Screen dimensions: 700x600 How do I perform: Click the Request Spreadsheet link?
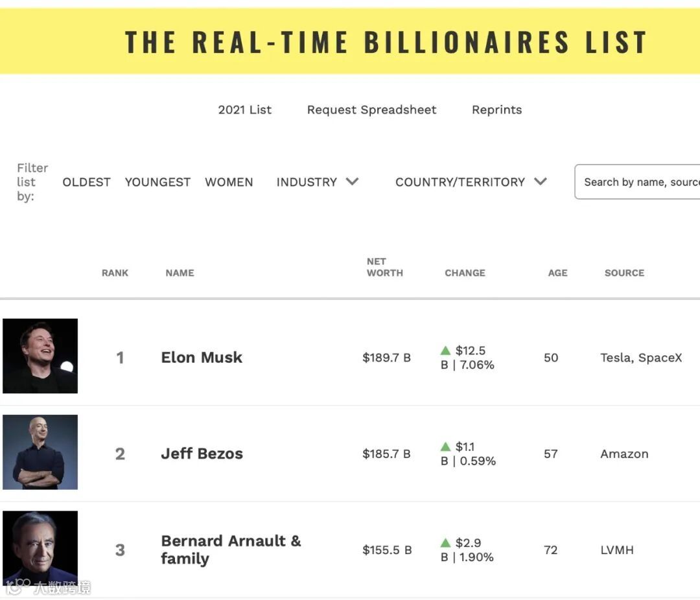371,110
